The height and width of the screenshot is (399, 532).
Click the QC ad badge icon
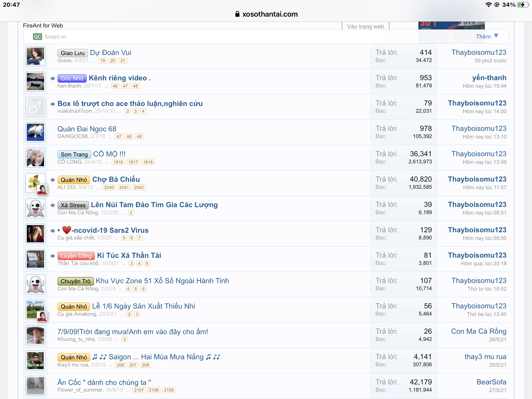tap(37, 37)
